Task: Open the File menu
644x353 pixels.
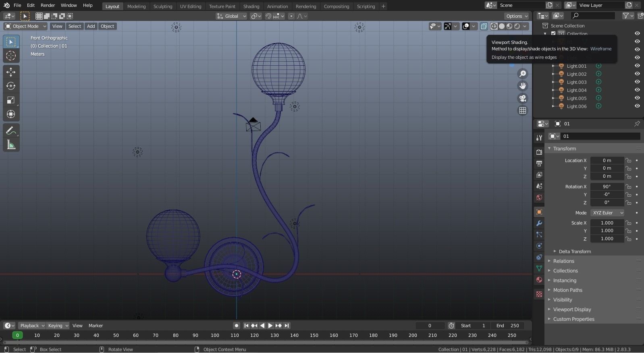Action: [x=17, y=5]
